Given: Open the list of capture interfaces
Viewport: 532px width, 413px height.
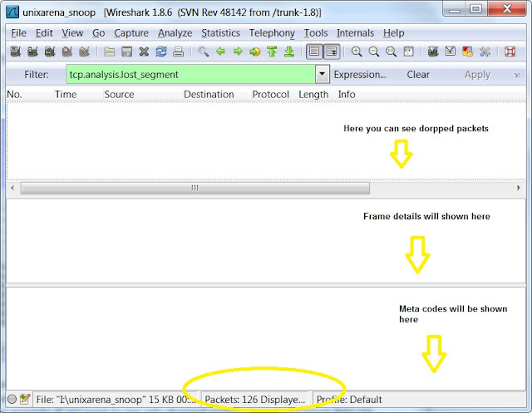Looking at the screenshot, I should pyautogui.click(x=16, y=52).
